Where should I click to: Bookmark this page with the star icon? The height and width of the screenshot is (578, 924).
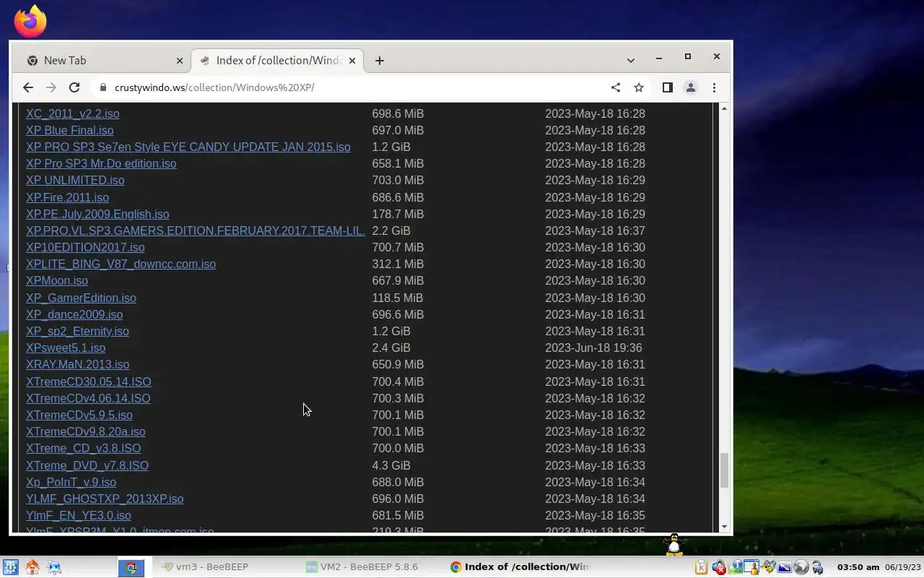(x=639, y=87)
